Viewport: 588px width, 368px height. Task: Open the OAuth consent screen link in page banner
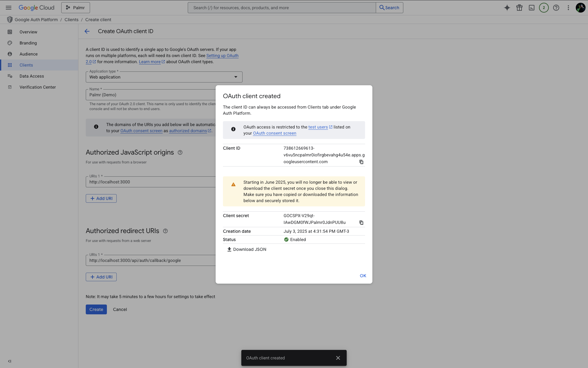click(141, 131)
